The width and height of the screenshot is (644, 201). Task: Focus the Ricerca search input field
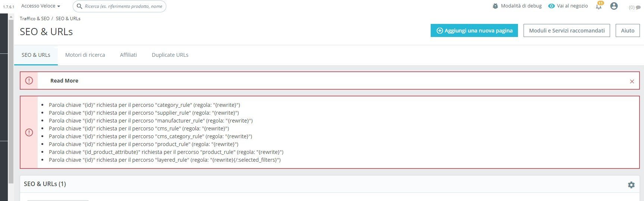[x=123, y=6]
